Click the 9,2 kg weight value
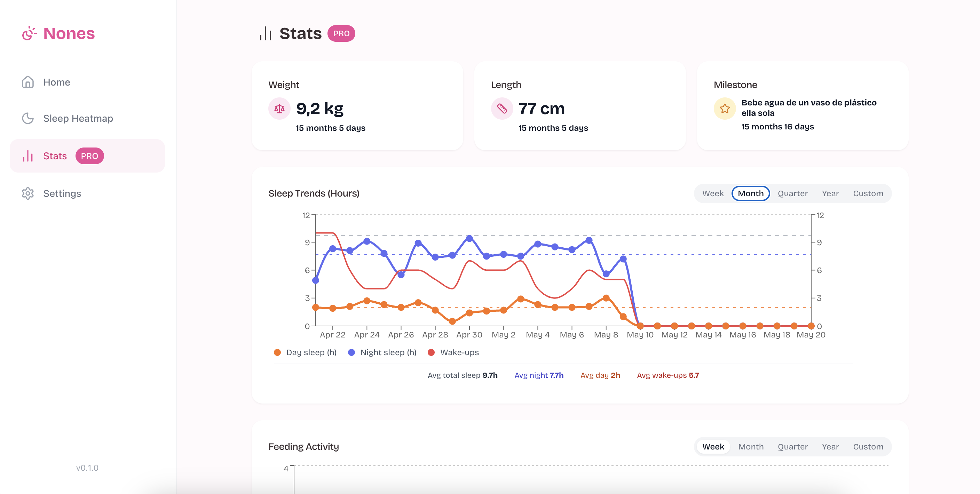980x494 pixels. (x=319, y=109)
